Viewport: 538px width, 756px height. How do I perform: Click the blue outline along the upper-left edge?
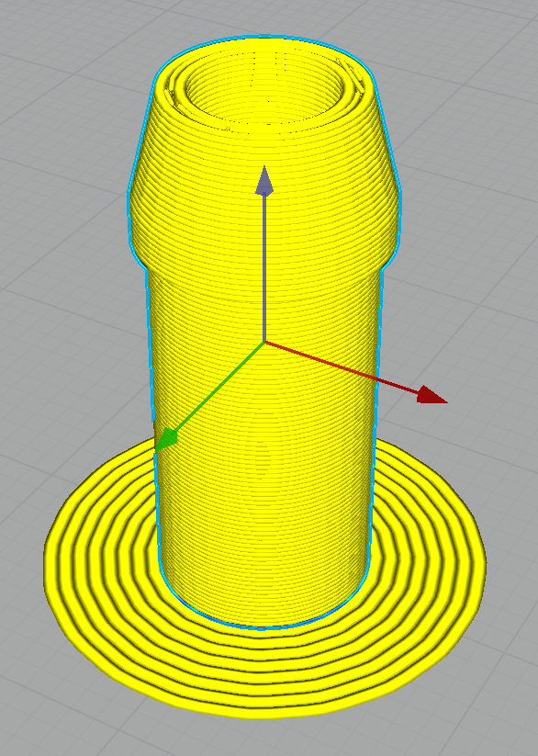[140, 135]
